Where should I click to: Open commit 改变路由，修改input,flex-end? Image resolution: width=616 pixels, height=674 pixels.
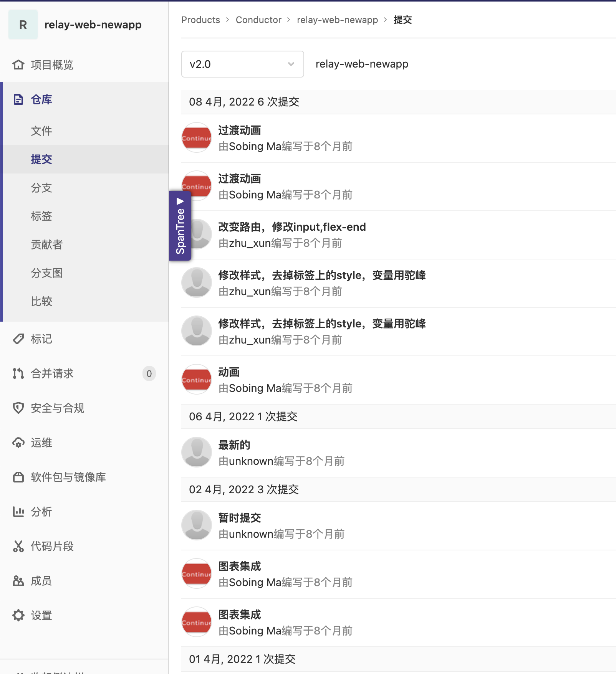pos(292,227)
